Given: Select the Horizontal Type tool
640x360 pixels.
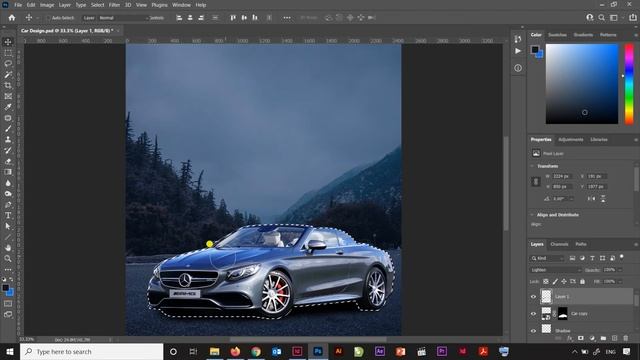Looking at the screenshot, I should pyautogui.click(x=8, y=215).
